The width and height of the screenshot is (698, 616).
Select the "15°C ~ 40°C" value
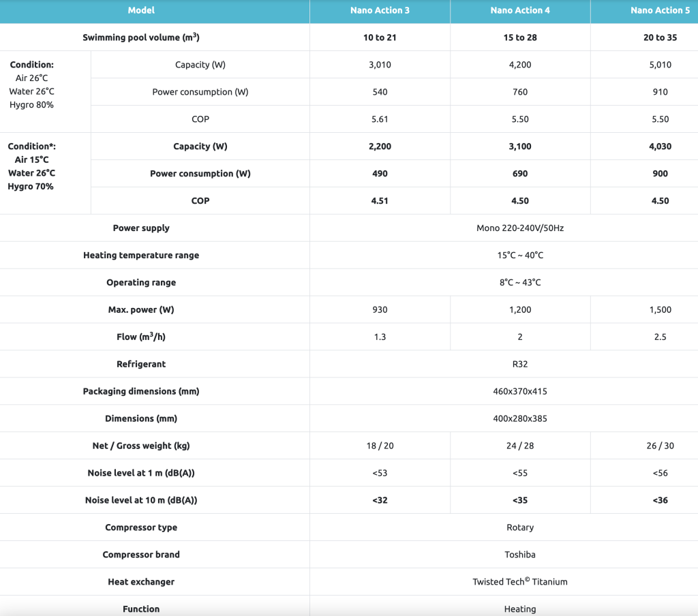pyautogui.click(x=520, y=255)
